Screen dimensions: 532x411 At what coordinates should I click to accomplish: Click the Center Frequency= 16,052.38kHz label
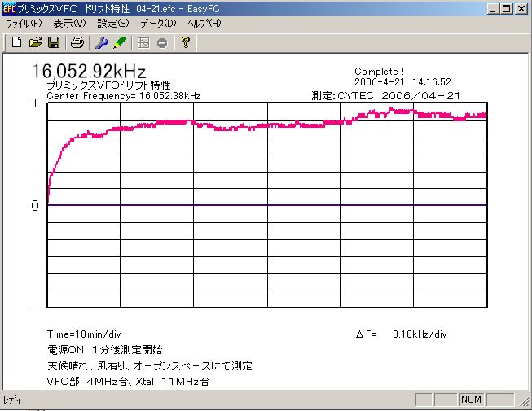[x=123, y=96]
